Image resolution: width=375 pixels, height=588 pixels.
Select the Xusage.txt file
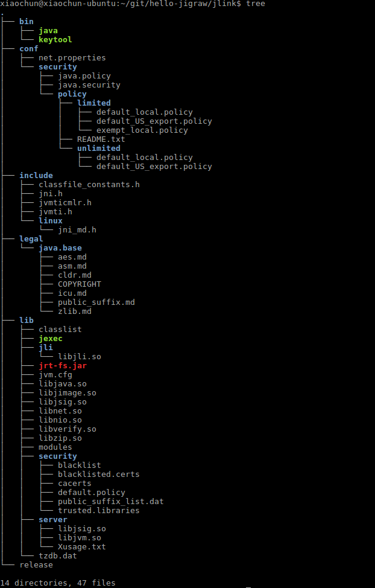coord(81,547)
